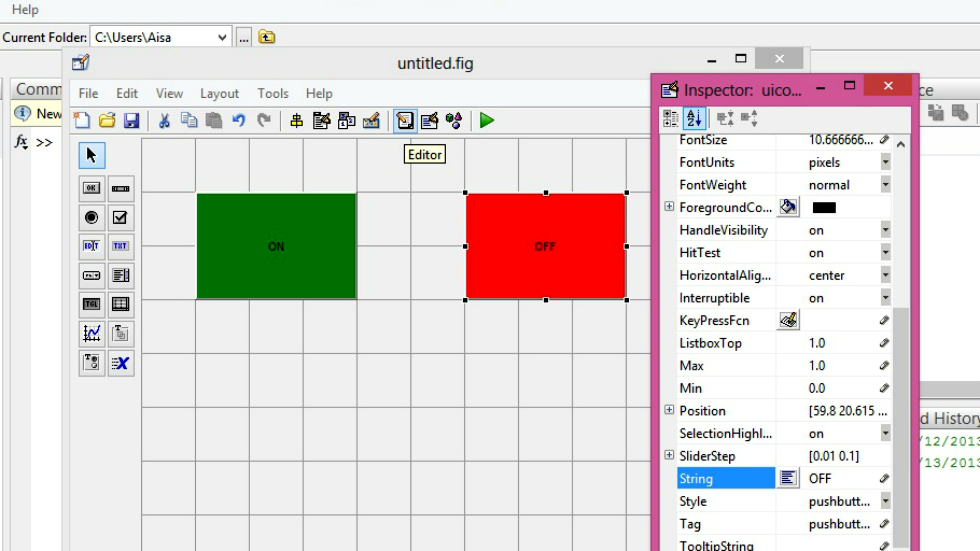Pick the Button Group component tool
This screenshot has width=980, height=551.
[x=92, y=363]
